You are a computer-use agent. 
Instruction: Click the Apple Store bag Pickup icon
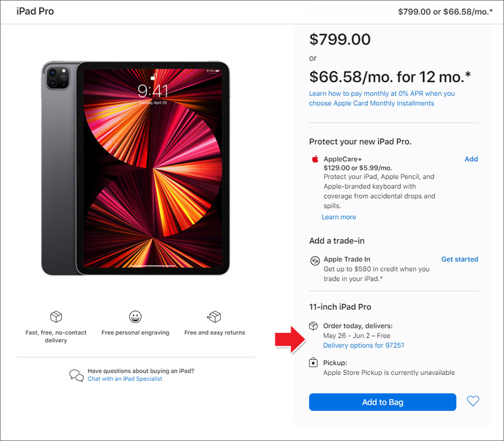[x=314, y=363]
